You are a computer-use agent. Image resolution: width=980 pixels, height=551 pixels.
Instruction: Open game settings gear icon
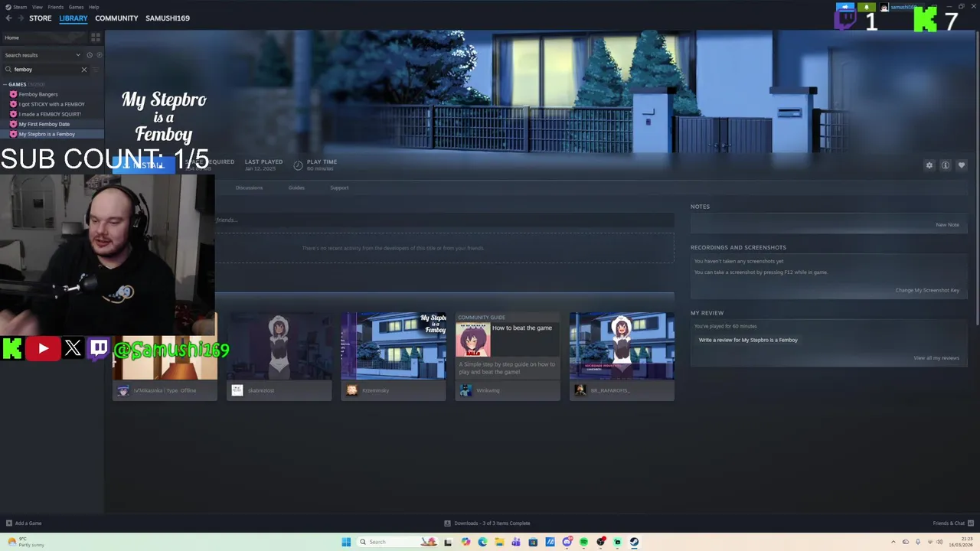tap(929, 165)
